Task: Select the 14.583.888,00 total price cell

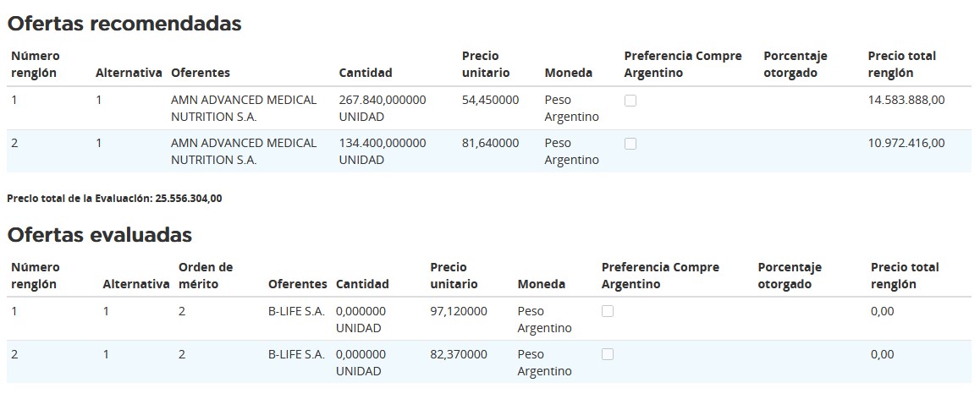Action: pos(906,100)
